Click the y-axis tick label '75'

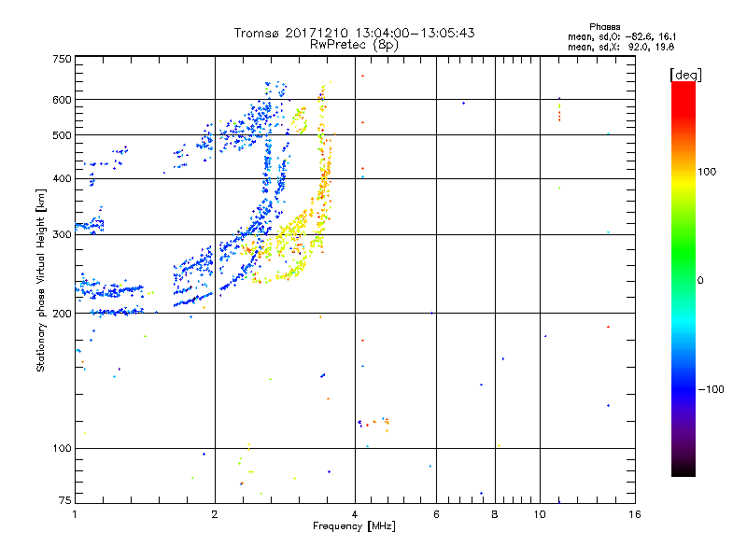point(65,500)
